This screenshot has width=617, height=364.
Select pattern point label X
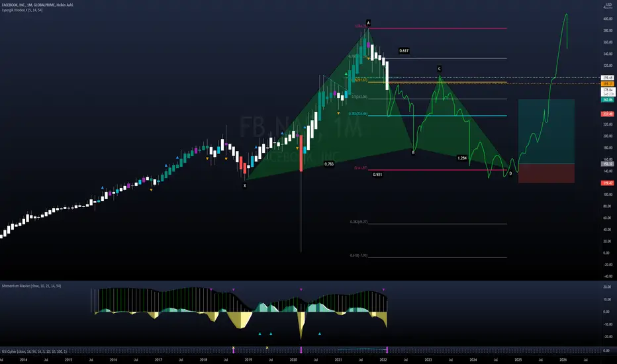[x=245, y=185]
